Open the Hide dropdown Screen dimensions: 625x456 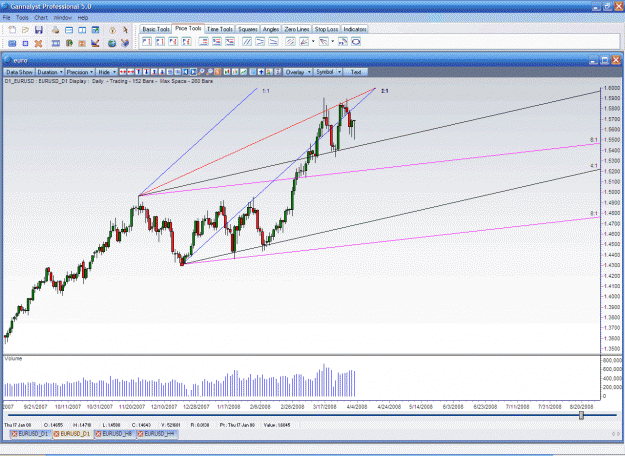(107, 72)
